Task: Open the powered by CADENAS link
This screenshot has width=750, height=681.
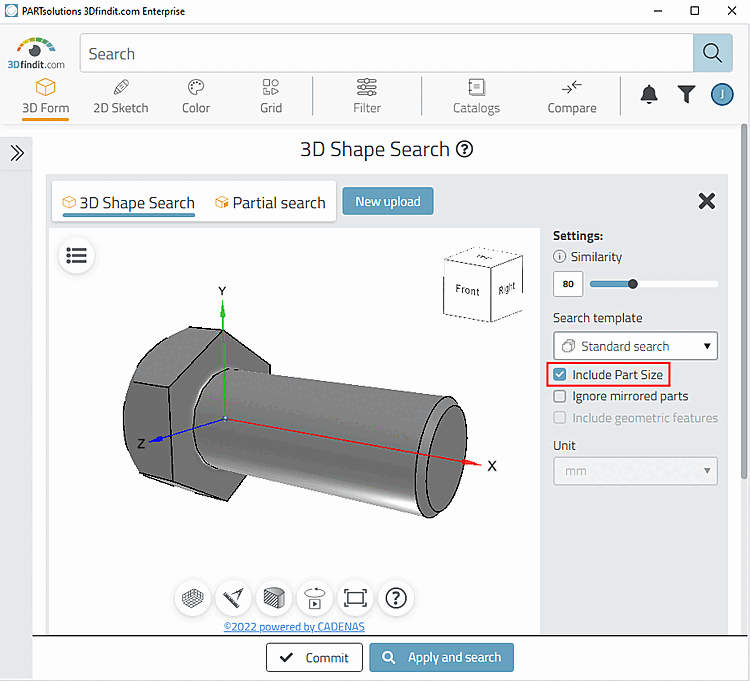Action: tap(294, 626)
